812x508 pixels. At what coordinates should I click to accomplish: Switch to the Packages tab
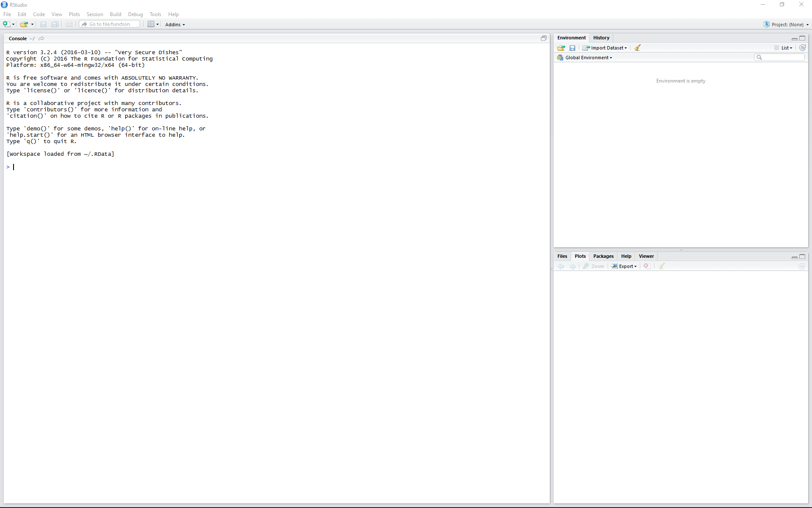(603, 256)
